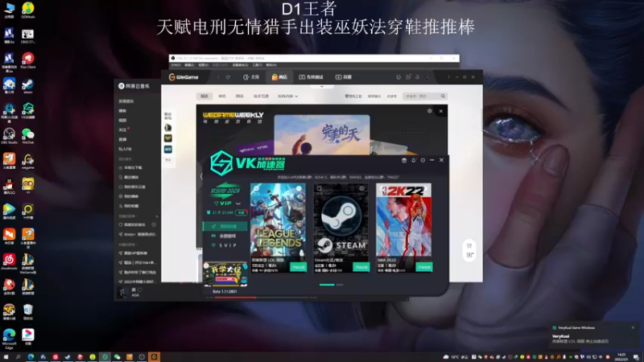This screenshot has width=644, height=362.
Task: Toggle heartbeat mode beside 我喜欢的音乐
Action: click(x=154, y=224)
